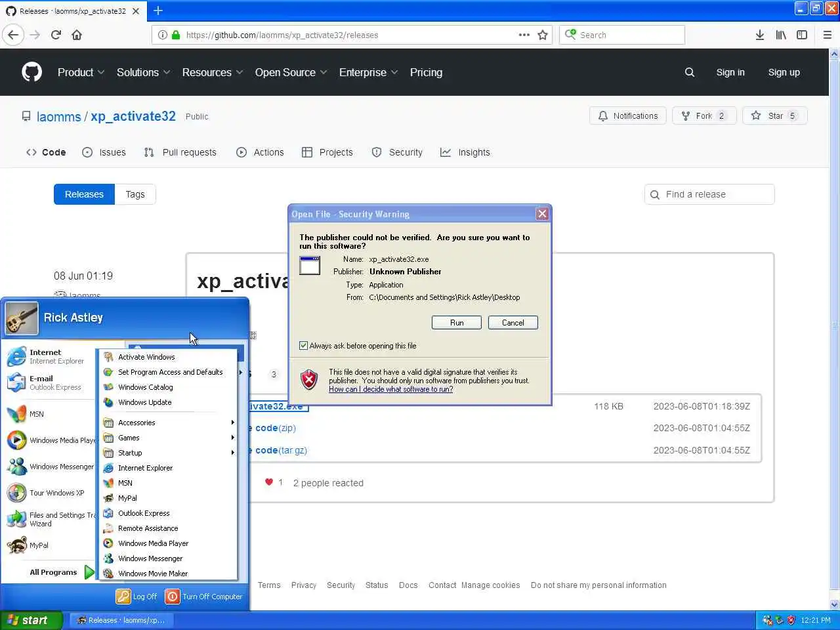
Task: Click the Sign up link on GitHub
Action: (784, 72)
